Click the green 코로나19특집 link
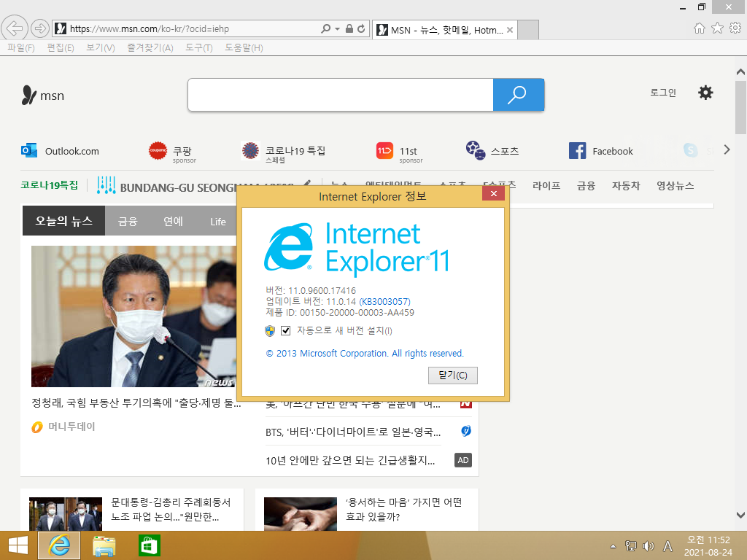This screenshot has width=747, height=560. coord(49,184)
